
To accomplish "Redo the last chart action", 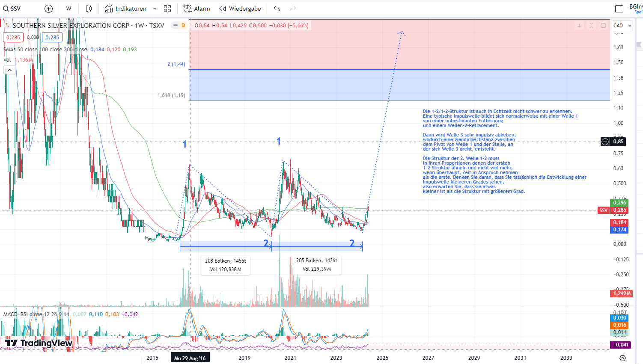I will click(x=293, y=9).
